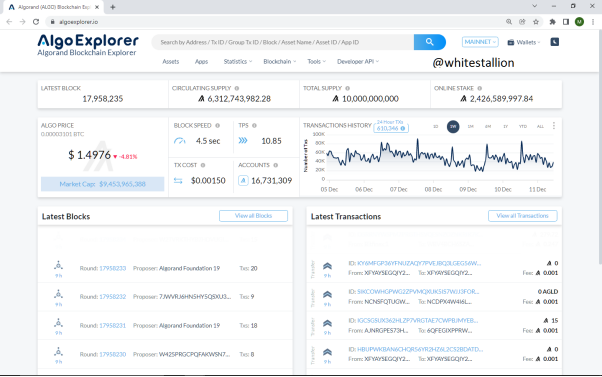Open transaction ID starting KY6MFGP36
The width and height of the screenshot is (602, 377).
click(x=419, y=263)
